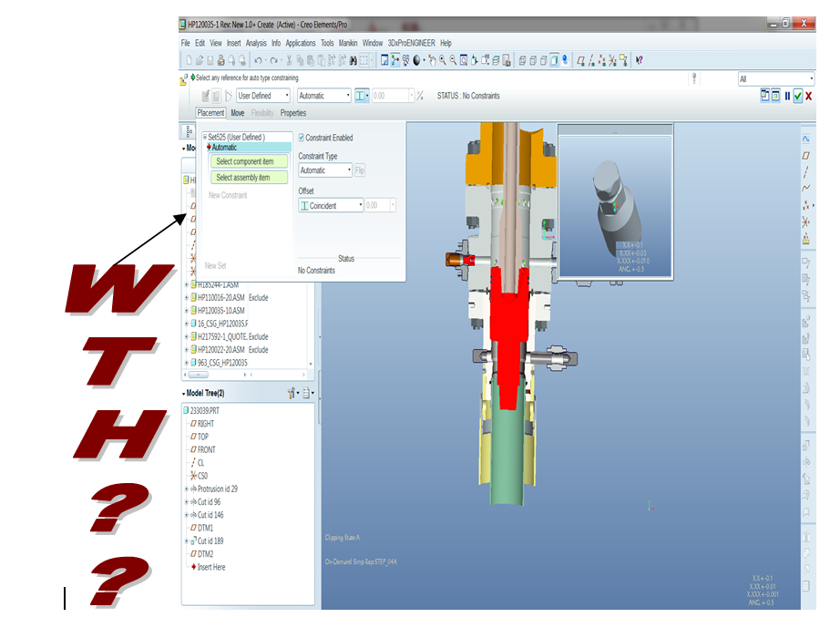The width and height of the screenshot is (840, 628).
Task: Select the Automatic constraint row
Action: point(249,148)
